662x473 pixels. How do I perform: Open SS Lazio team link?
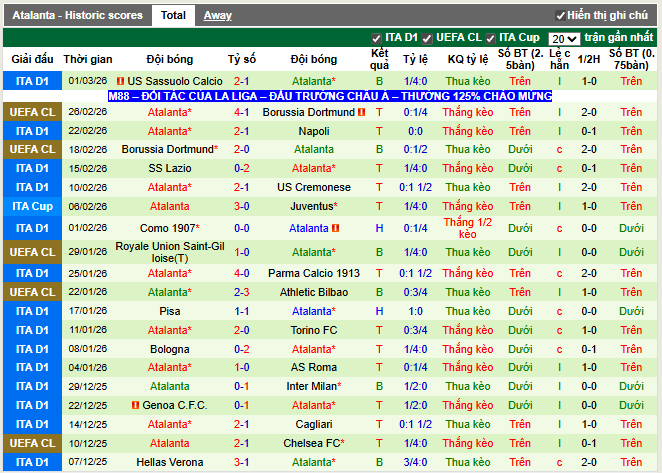pos(170,169)
